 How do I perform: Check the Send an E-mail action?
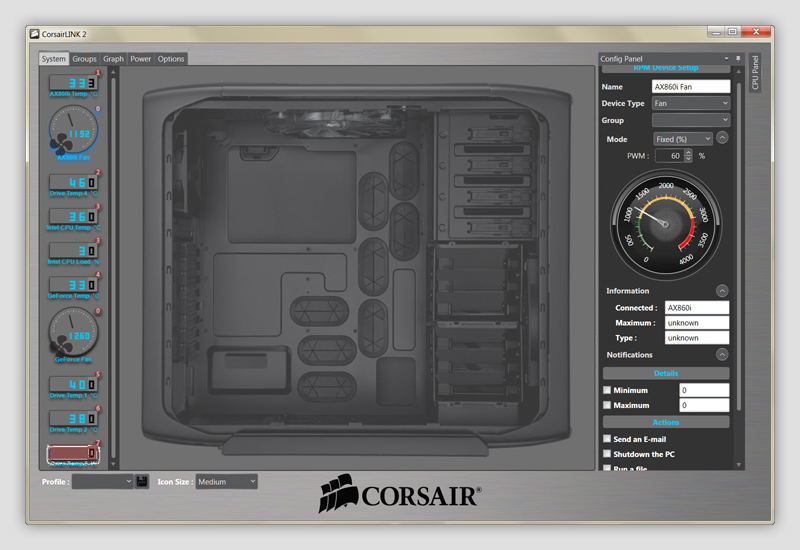coord(607,439)
